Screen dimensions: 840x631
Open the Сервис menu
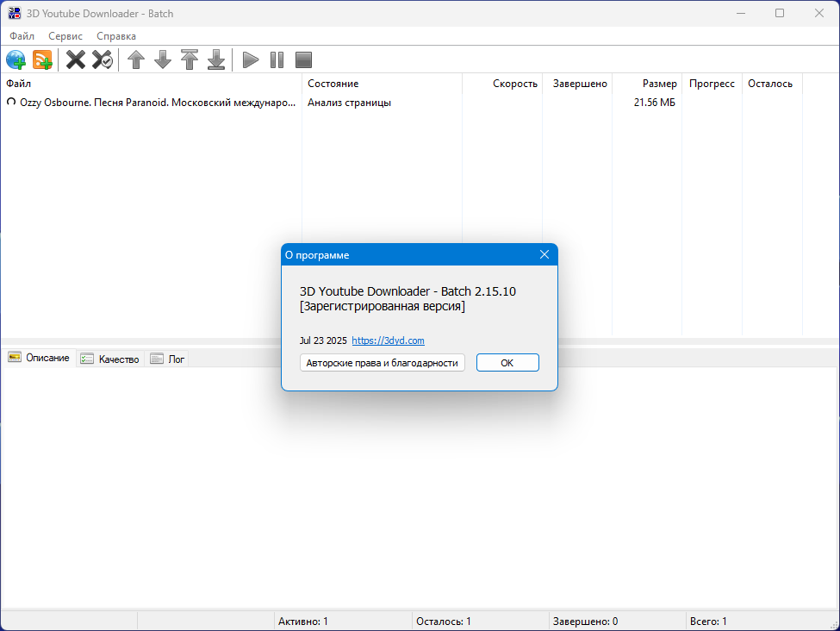[65, 36]
